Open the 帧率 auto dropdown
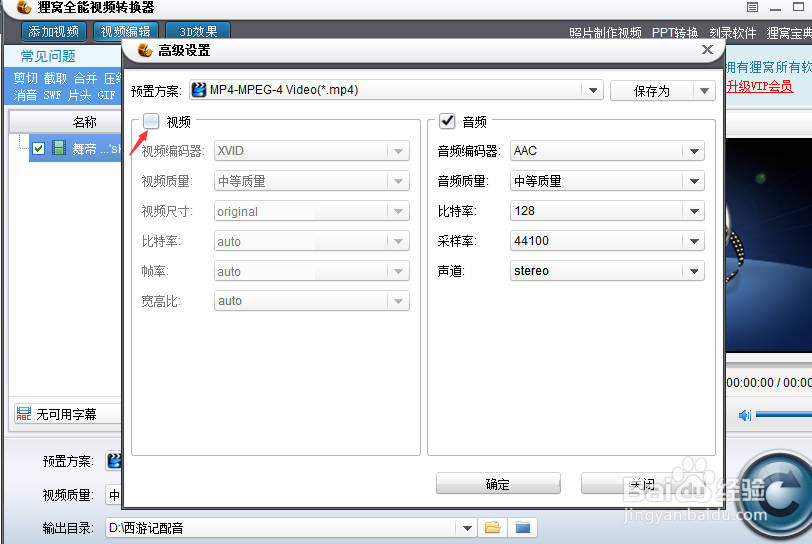Screen dimensions: 812x544 [x=312, y=271]
